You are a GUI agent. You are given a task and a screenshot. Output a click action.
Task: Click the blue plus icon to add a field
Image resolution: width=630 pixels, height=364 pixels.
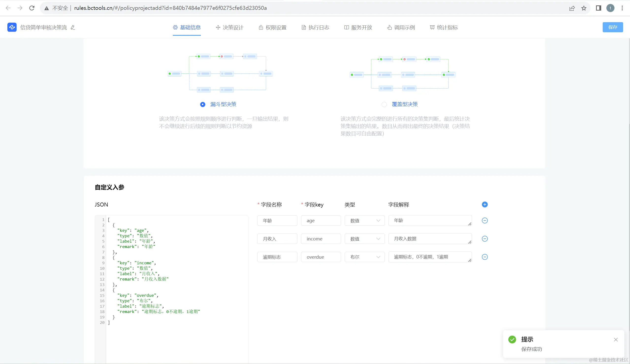click(485, 205)
